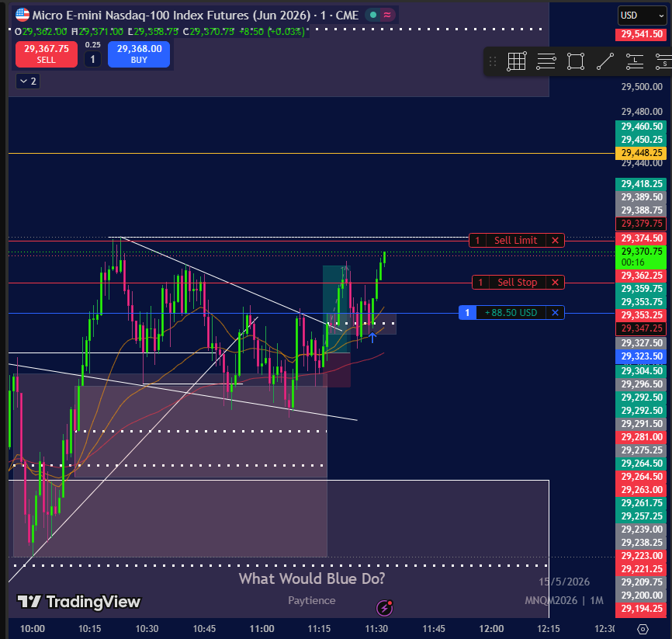Click the quantity 1 on Sell Stop order
The width and height of the screenshot is (672, 639).
pos(480,282)
